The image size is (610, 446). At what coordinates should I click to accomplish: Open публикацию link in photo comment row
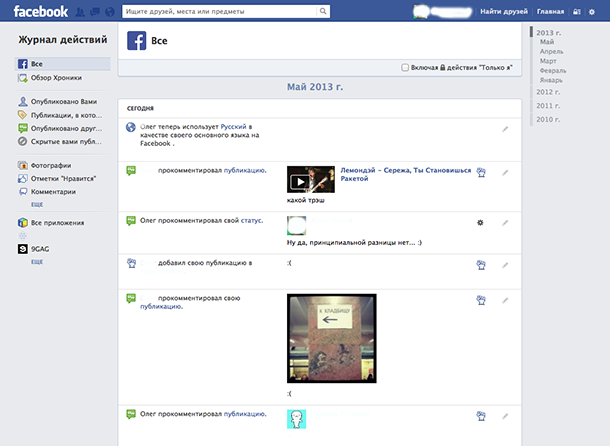pyautogui.click(x=161, y=307)
